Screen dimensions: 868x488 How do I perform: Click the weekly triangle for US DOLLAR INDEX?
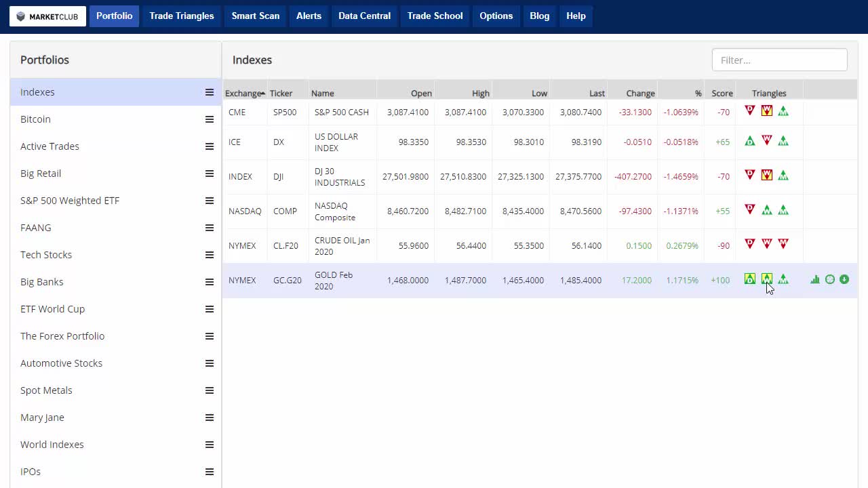[766, 141]
